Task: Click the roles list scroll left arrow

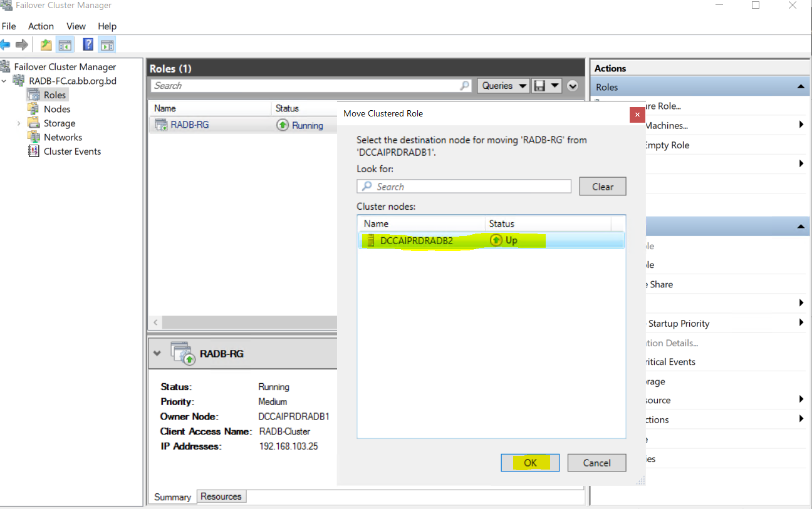Action: click(x=156, y=323)
